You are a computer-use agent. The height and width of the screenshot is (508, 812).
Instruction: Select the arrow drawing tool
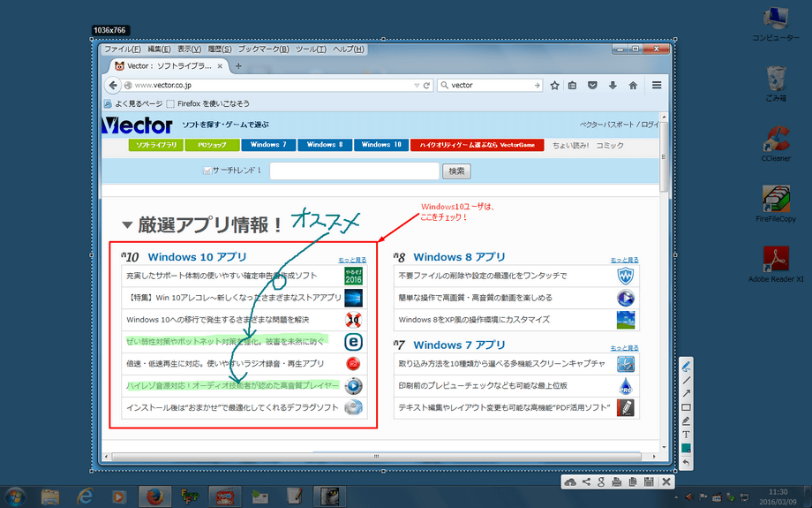[x=686, y=393]
